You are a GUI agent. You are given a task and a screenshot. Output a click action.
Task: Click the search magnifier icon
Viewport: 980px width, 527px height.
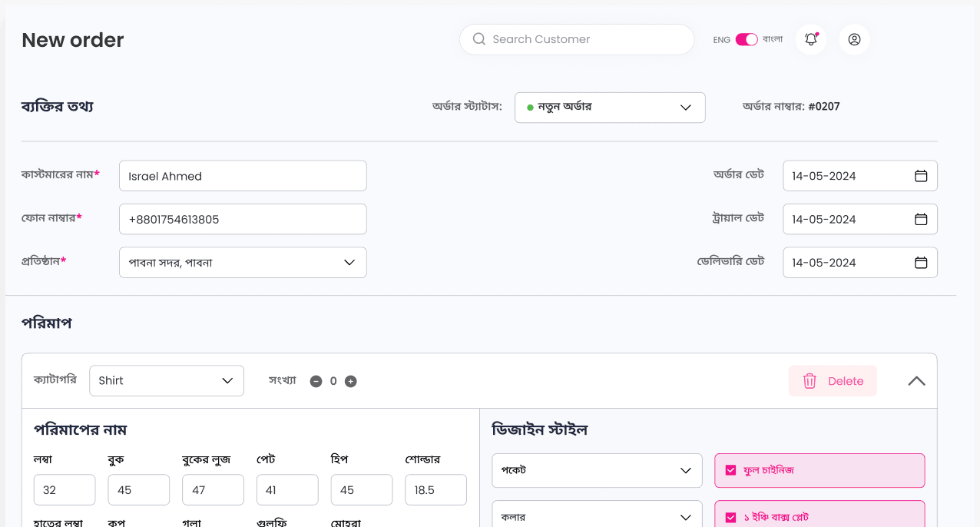(x=479, y=39)
